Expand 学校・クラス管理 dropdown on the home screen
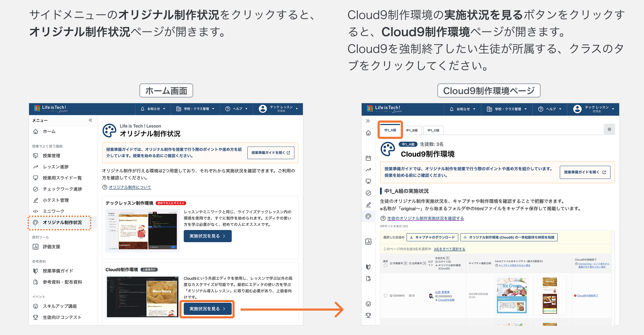The image size is (644, 335). tap(195, 109)
